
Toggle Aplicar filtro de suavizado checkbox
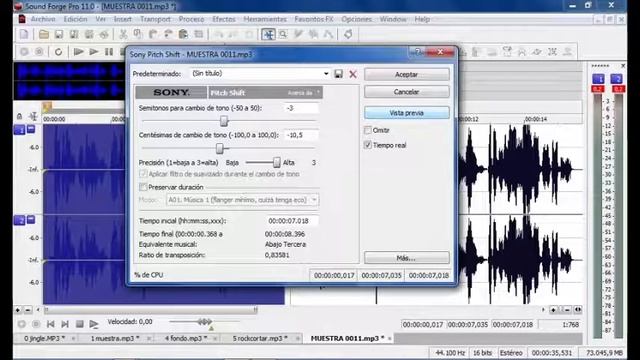143,174
